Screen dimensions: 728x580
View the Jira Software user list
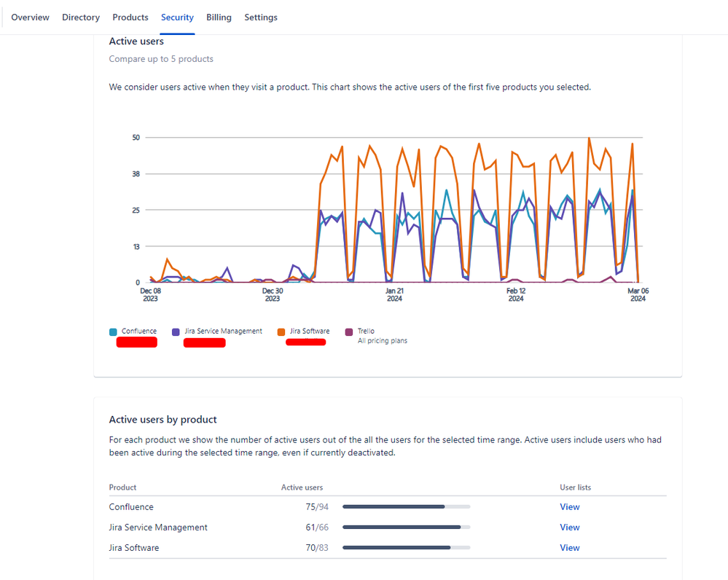tap(569, 547)
